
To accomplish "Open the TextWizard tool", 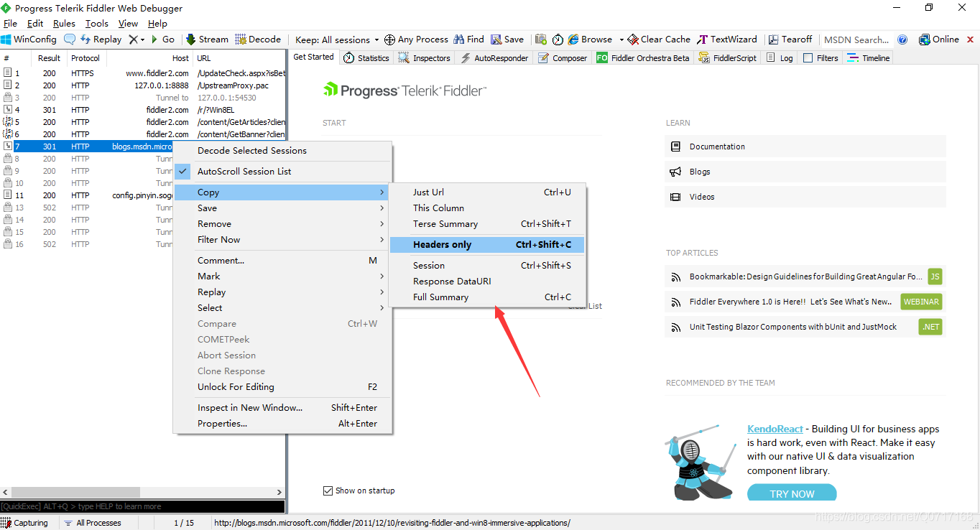I will click(x=727, y=39).
